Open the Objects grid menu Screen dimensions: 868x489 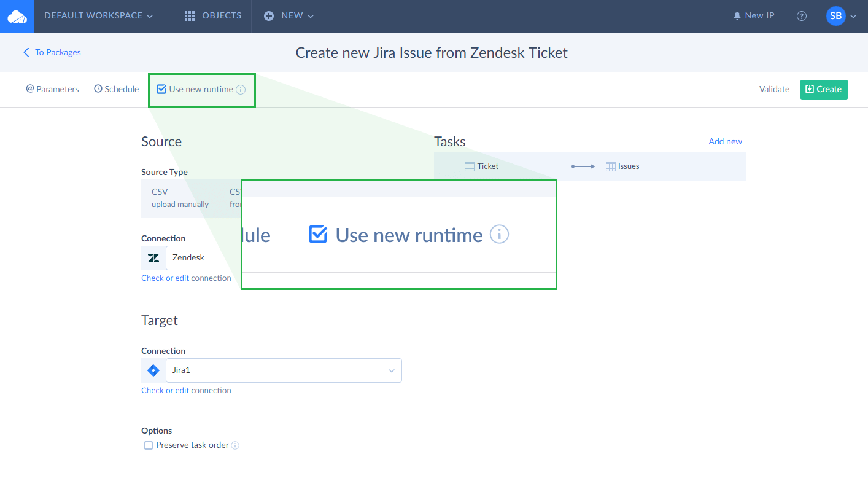(x=213, y=16)
